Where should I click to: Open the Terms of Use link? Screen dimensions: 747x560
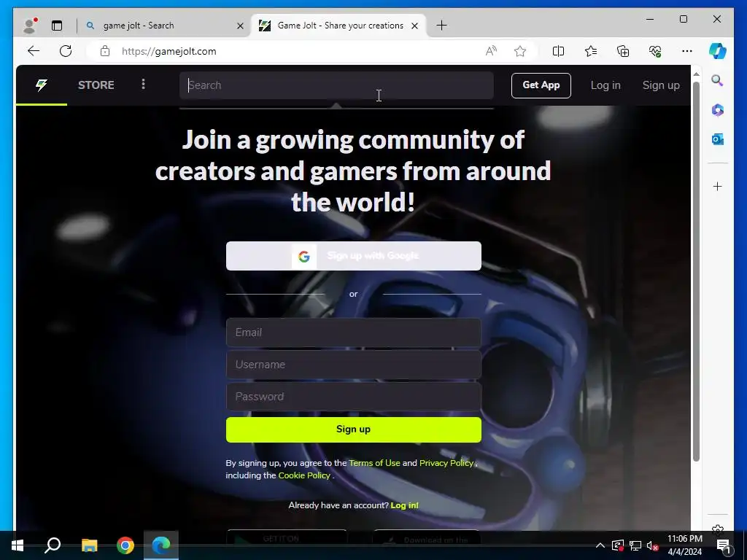(374, 463)
